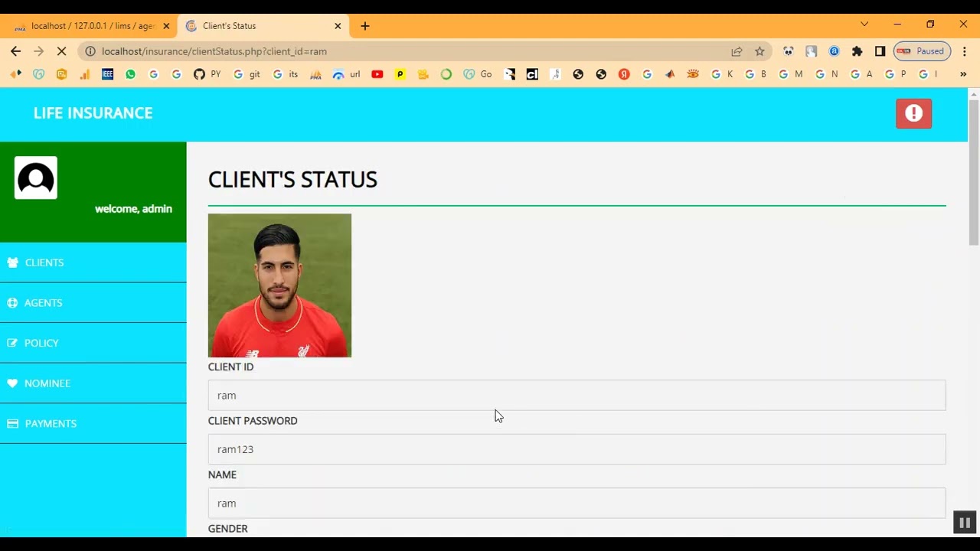Viewport: 980px width, 551px height.
Task: Open the 'git' Google bookmark
Action: click(x=247, y=74)
